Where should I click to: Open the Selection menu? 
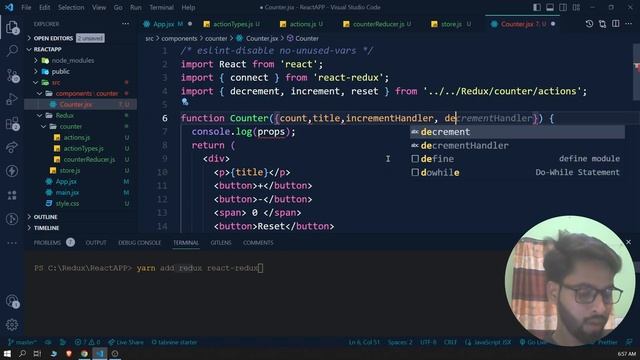(x=71, y=7)
